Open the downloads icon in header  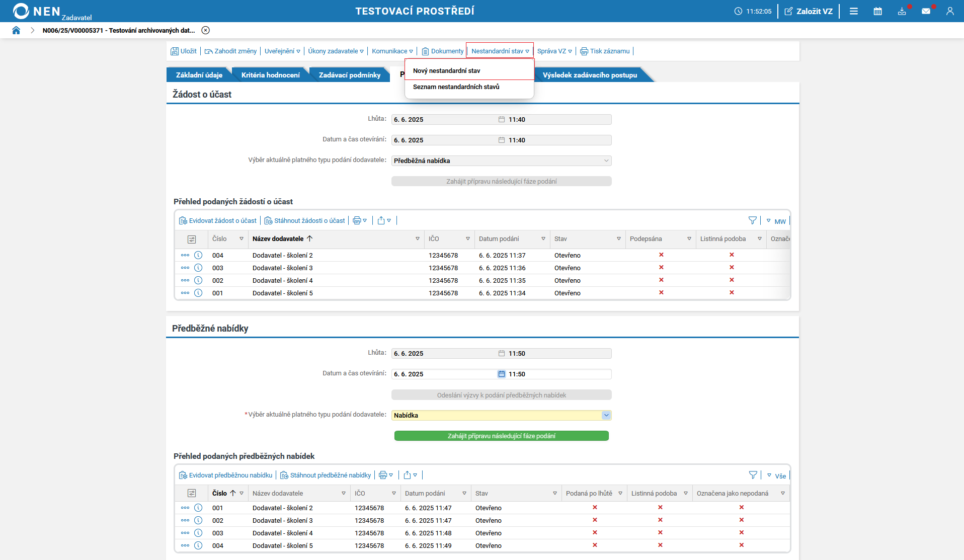[x=902, y=11]
